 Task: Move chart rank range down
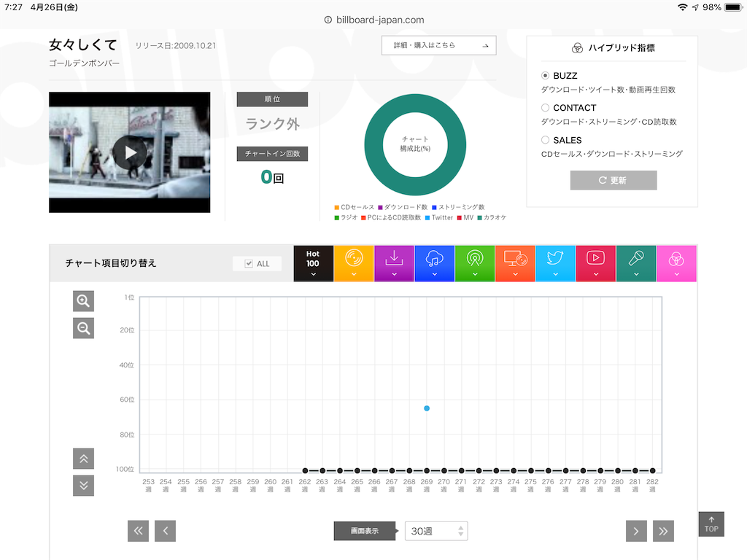pos(83,486)
